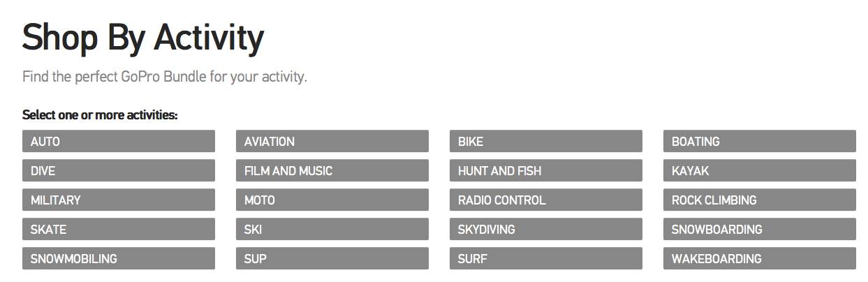
Task: Choose the BIKE activity
Action: click(x=545, y=141)
